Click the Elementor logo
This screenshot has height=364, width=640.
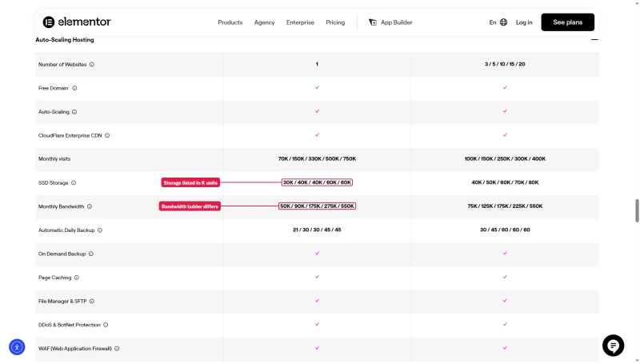coord(77,22)
